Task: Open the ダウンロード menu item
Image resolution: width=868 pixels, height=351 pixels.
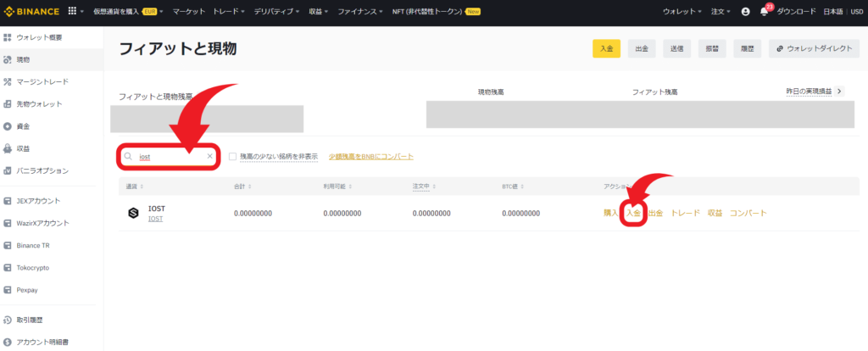Action: (x=796, y=12)
